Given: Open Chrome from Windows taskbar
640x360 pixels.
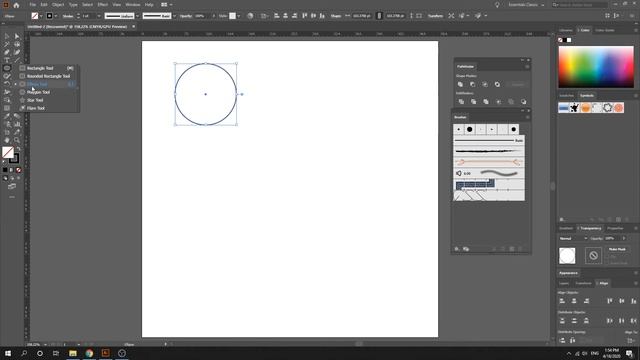Looking at the screenshot, I should [x=89, y=353].
